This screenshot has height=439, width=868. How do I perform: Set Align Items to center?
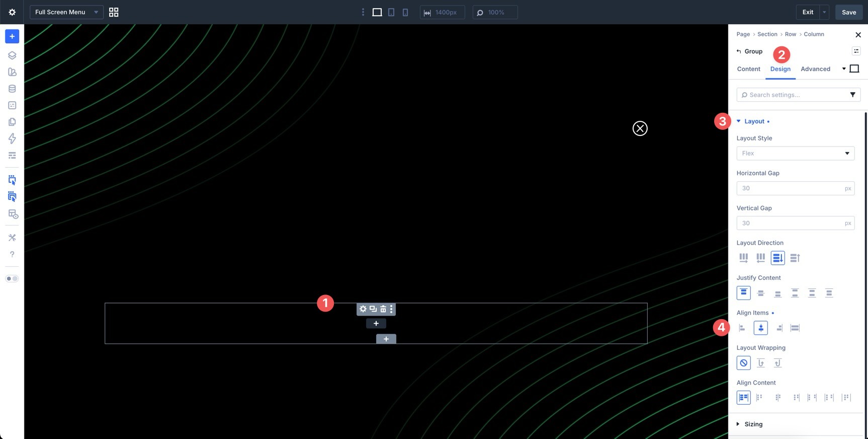(761, 328)
